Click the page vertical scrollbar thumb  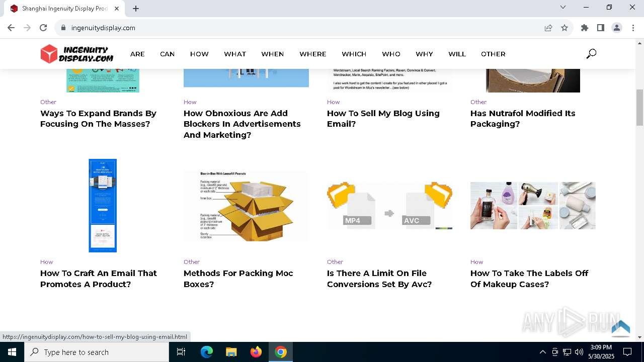(x=639, y=108)
